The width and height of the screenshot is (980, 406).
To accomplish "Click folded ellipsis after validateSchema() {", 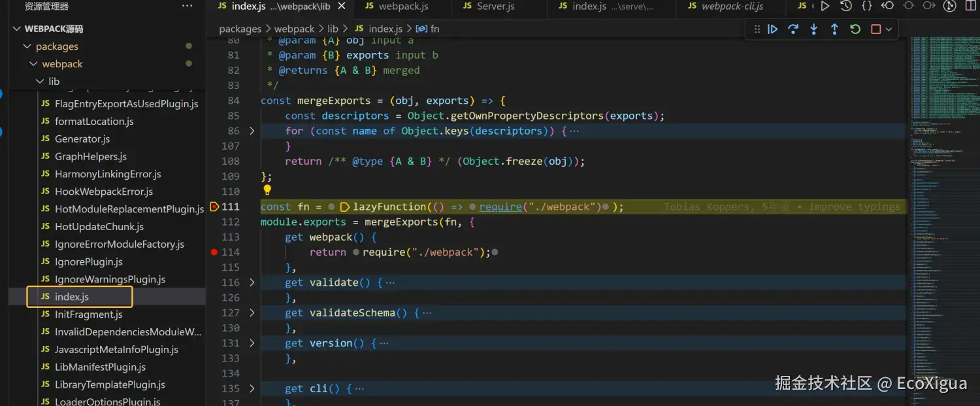I will (427, 313).
